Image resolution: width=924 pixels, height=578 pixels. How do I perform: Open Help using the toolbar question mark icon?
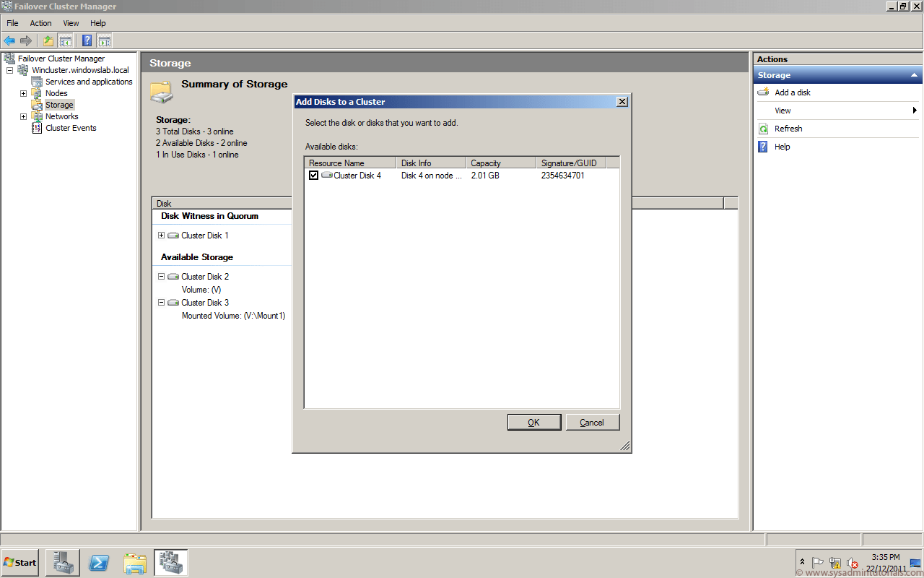(x=87, y=40)
